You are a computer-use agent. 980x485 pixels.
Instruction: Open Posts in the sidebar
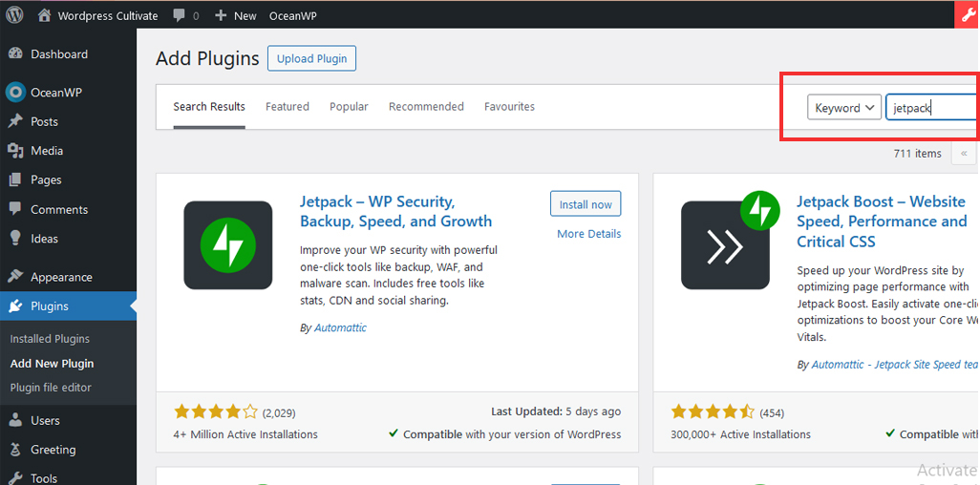click(68, 121)
